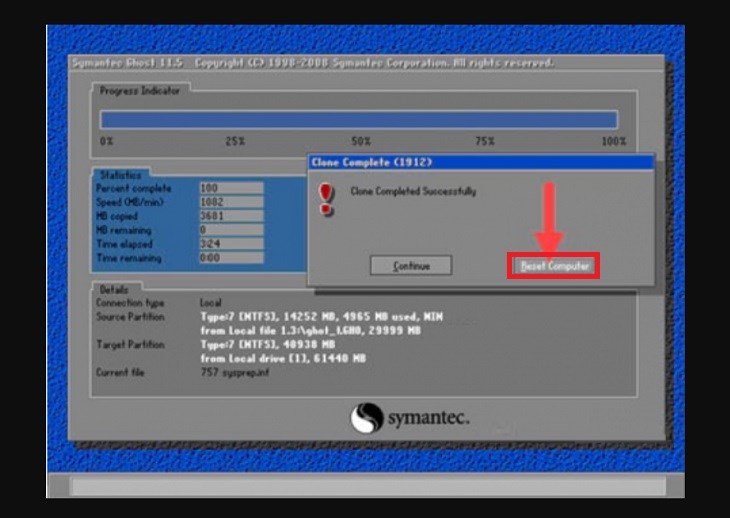Click the Connection type value Local
The width and height of the screenshot is (730, 518).
(x=210, y=303)
